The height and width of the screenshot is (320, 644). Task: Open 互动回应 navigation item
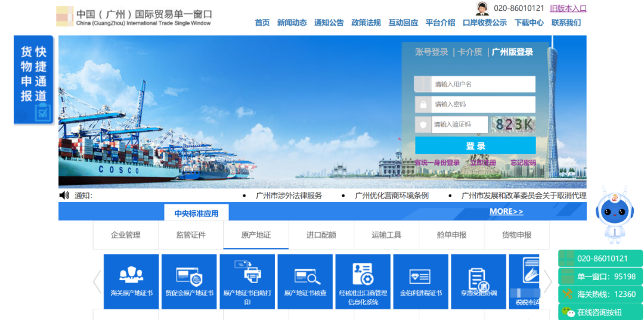pos(403,23)
